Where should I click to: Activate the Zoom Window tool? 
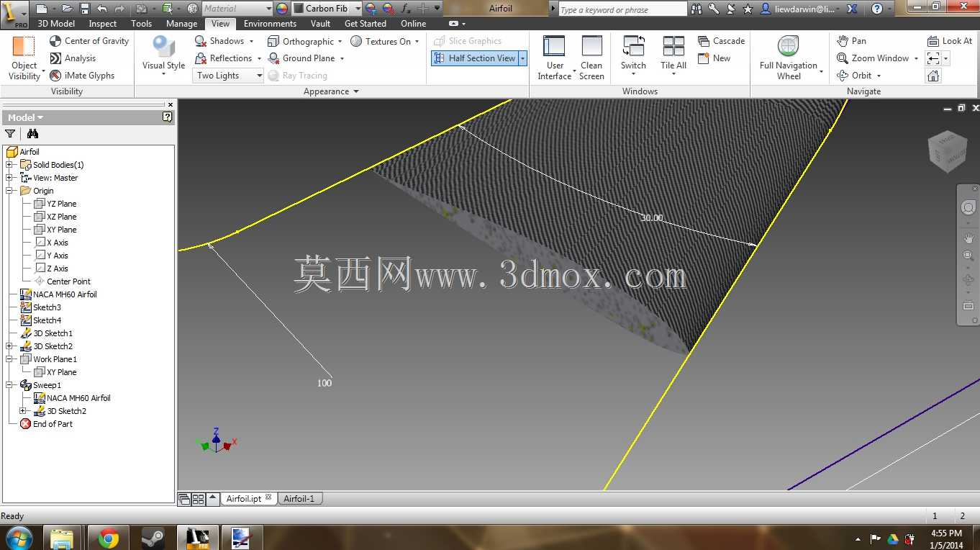(x=873, y=58)
